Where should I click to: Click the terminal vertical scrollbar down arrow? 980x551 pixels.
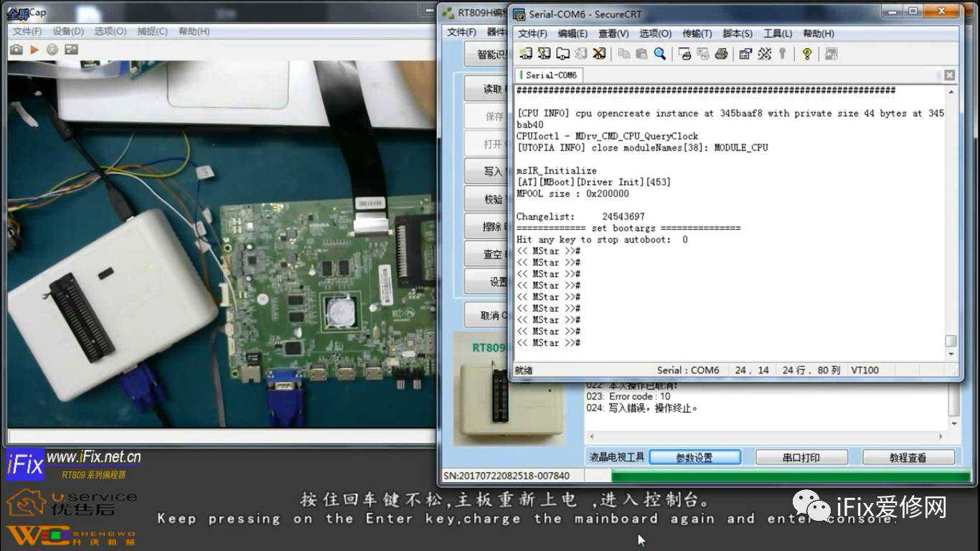(951, 354)
